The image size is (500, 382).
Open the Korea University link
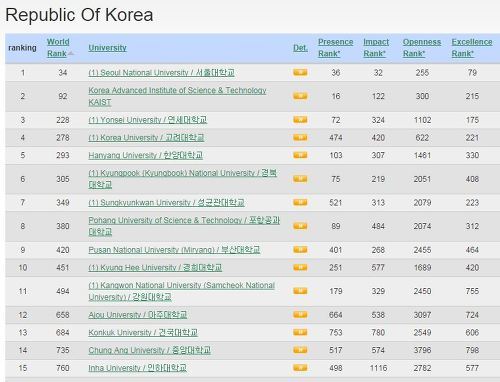(146, 137)
